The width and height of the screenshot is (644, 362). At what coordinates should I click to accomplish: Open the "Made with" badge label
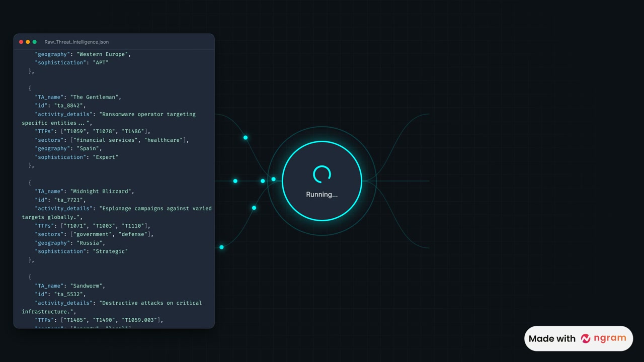552,338
